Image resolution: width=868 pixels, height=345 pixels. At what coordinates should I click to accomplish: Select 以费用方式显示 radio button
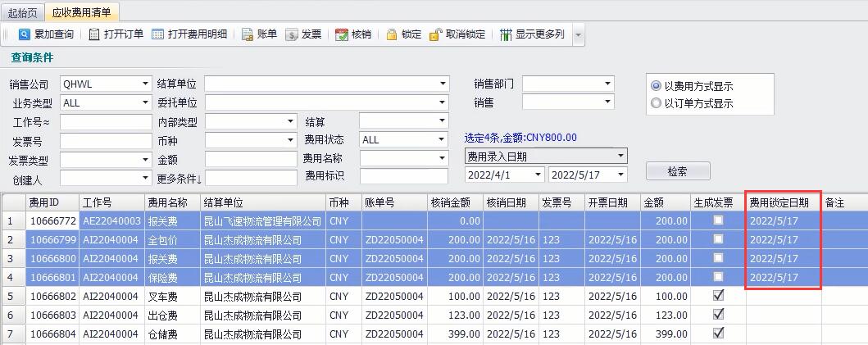point(656,86)
